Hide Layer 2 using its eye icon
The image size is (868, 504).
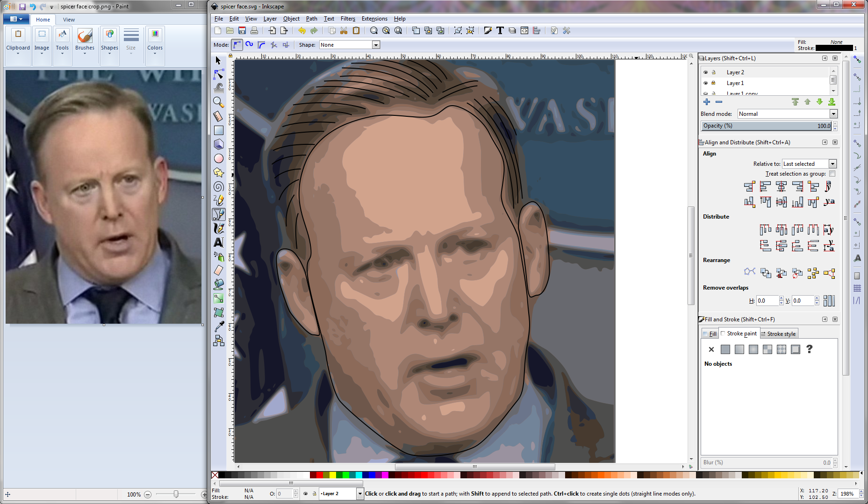(x=706, y=72)
